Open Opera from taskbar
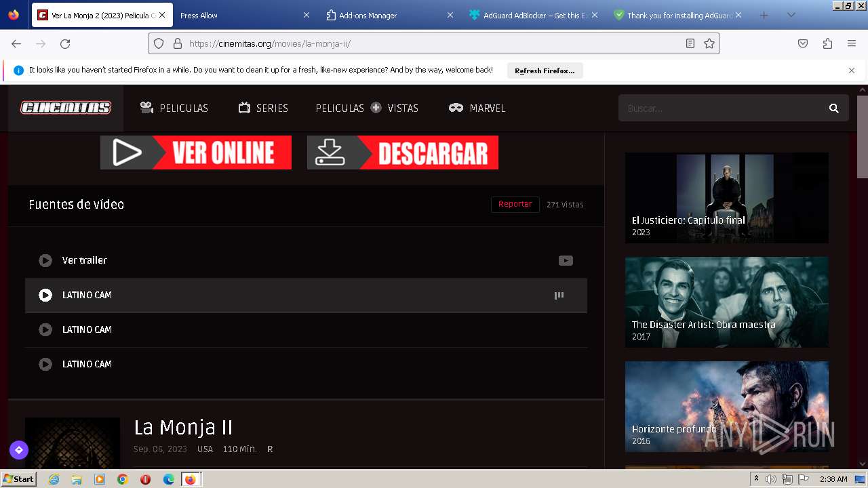Image resolution: width=868 pixels, height=488 pixels. click(145, 479)
